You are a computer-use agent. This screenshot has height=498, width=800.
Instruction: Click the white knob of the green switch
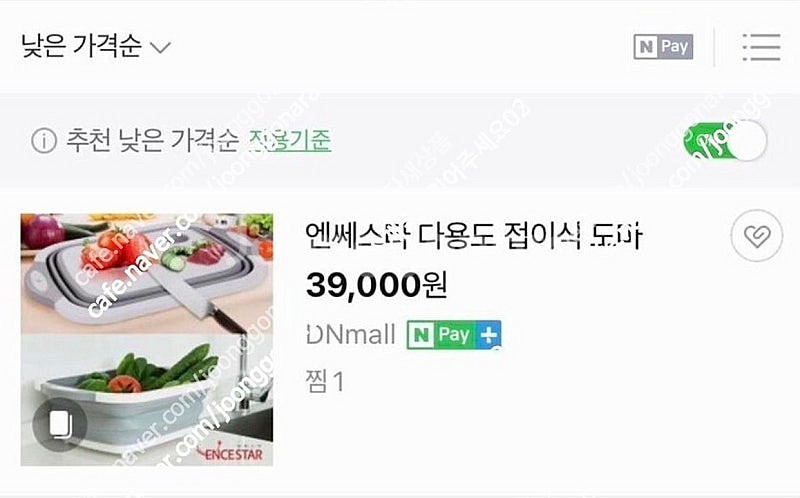[x=747, y=140]
